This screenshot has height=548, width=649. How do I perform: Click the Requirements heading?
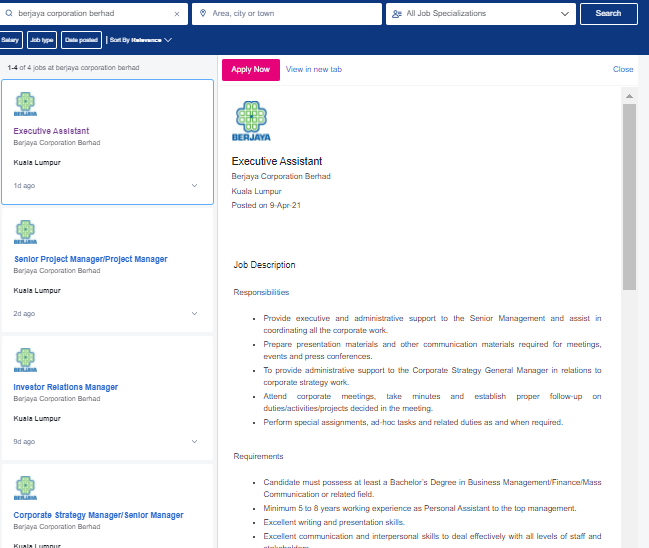(x=258, y=456)
